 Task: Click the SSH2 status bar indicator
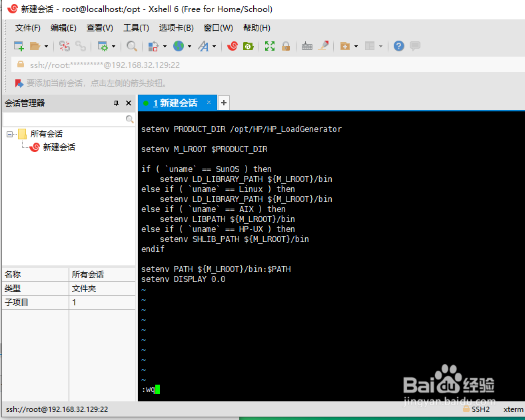(480, 409)
